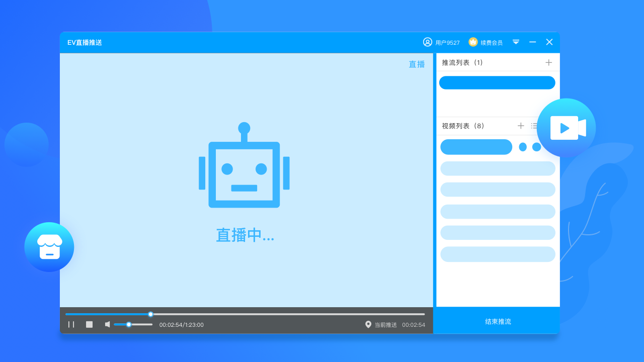Viewport: 644px width, 362px height.
Task: Open the video list options icon
Action: (x=534, y=126)
